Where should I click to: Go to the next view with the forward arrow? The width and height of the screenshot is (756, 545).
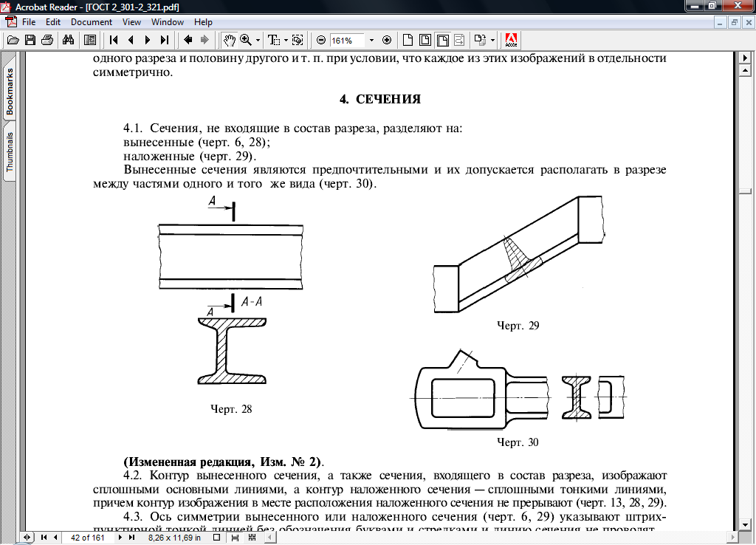[x=205, y=40]
